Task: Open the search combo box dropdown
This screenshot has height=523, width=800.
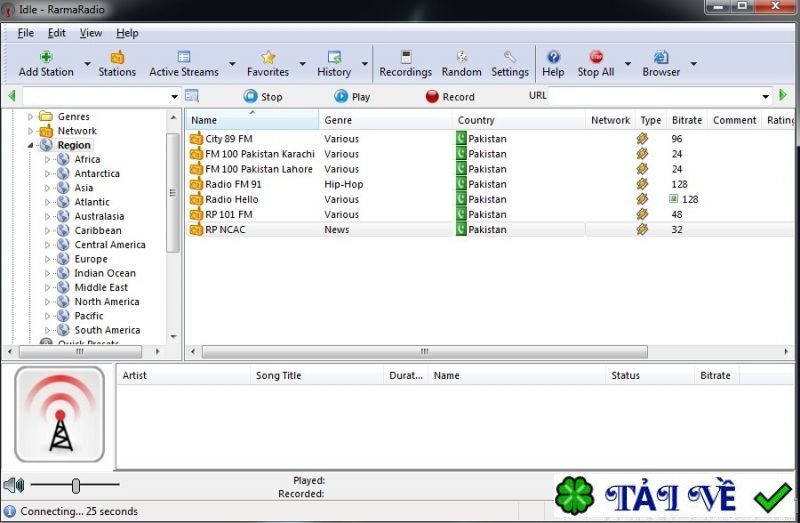Action: [174, 96]
